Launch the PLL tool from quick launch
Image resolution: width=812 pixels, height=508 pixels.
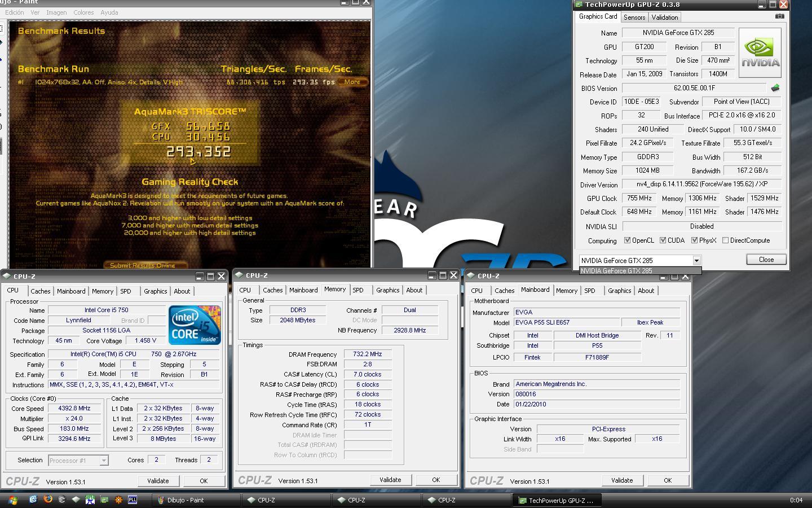point(133,500)
